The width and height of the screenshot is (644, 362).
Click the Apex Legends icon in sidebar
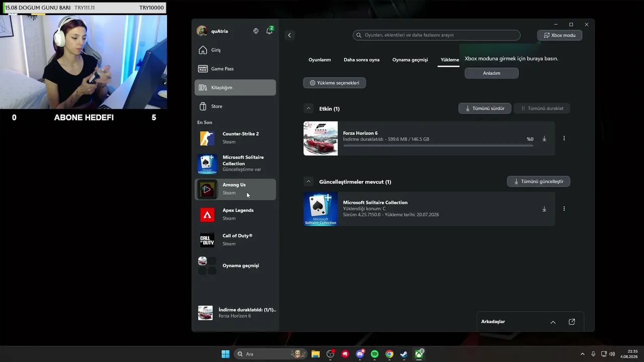pyautogui.click(x=207, y=215)
